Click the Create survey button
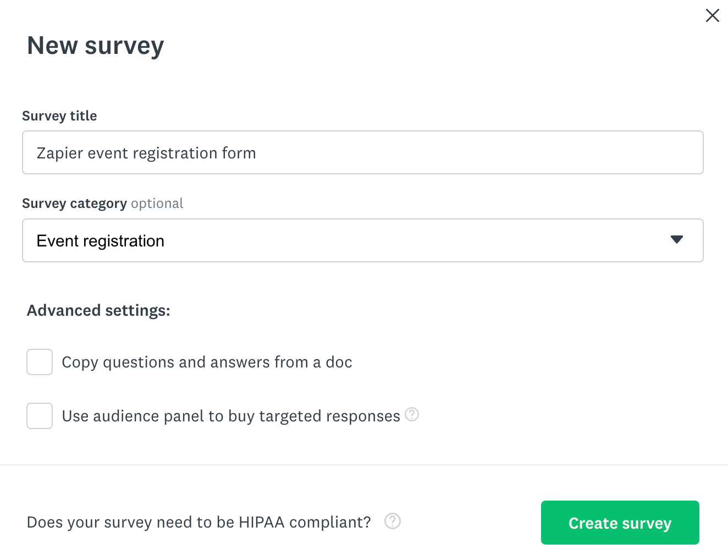Screen dimensions: 728x560 [620, 523]
